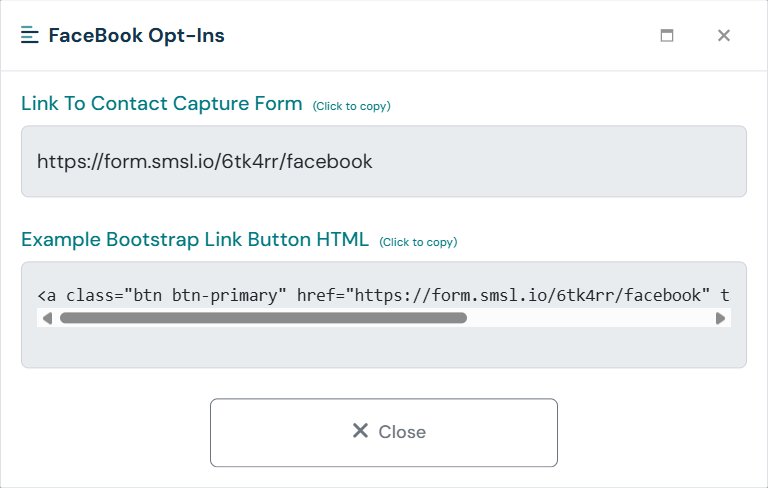Viewport: 768px width, 488px height.
Task: Click the menu lines icon beside FaceBook Opt-Ins
Action: tap(29, 35)
